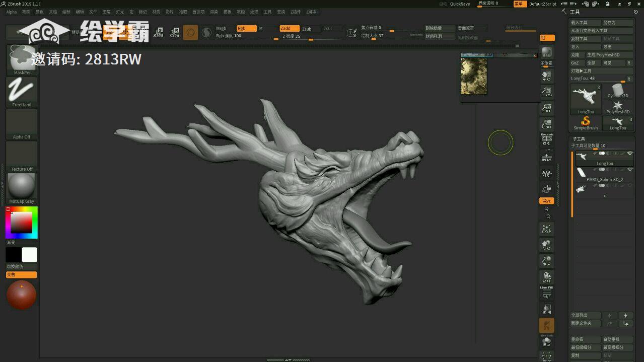Open the MatCap Gray material picker
Viewport: 644px width, 362px height.
tap(22, 189)
